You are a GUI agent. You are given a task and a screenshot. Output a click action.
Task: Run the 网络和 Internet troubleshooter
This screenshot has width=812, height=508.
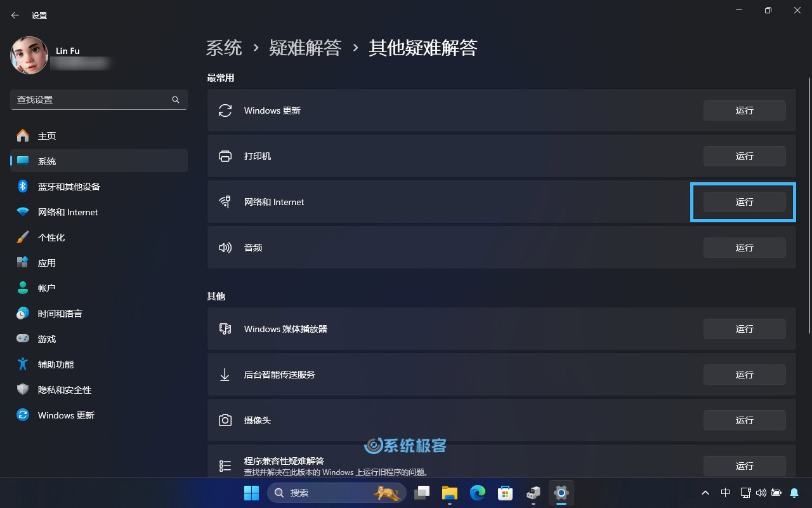(744, 202)
